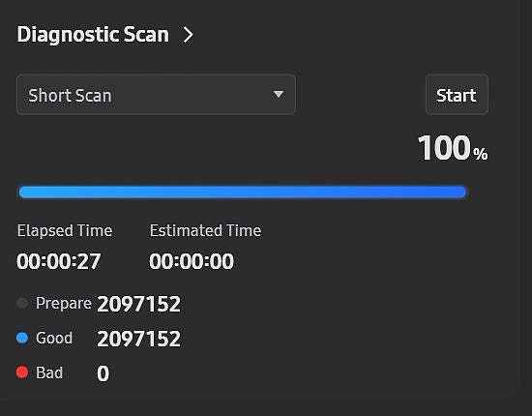Click the Elapsed Time label
Viewport: 532px width, 416px height.
tap(65, 230)
